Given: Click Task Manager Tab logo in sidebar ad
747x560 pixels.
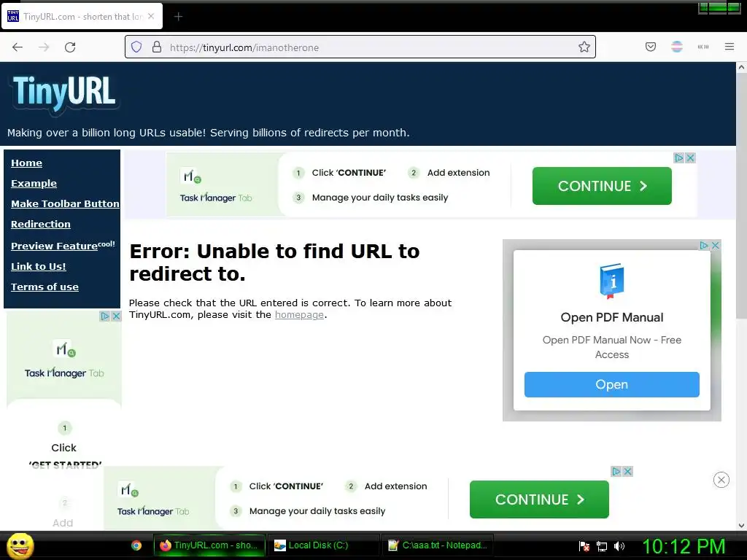Looking at the screenshot, I should tap(64, 359).
